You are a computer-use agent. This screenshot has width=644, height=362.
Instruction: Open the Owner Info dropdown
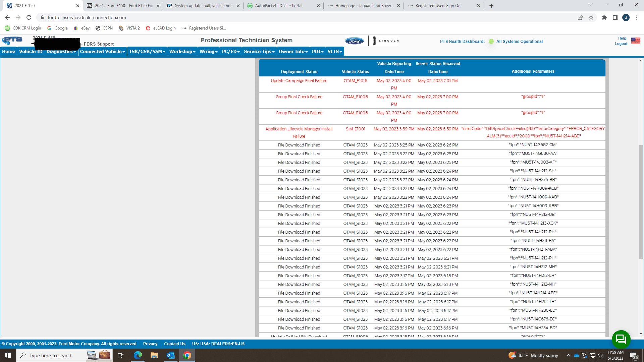[x=293, y=52]
